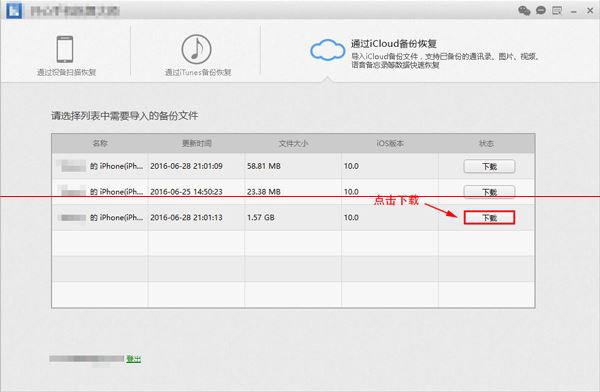Image resolution: width=600 pixels, height=392 pixels.
Task: Close the recovery application window
Action: 590,11
